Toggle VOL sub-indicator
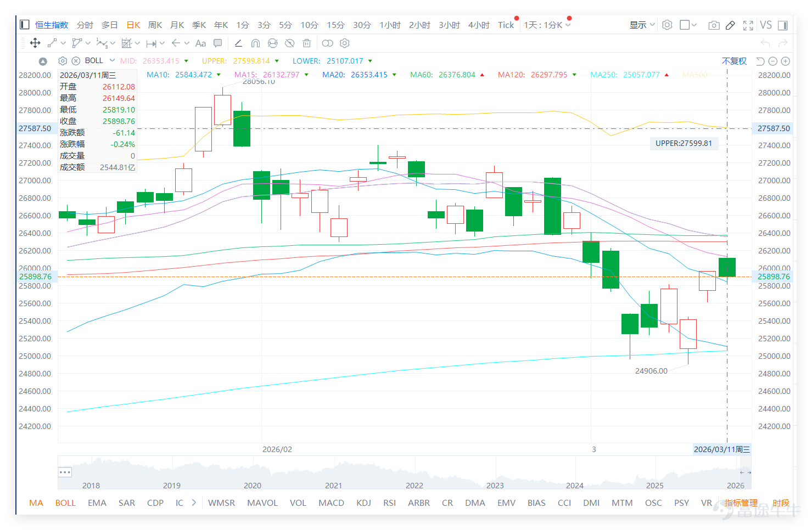The height and width of the screenshot is (530, 812). (298, 503)
